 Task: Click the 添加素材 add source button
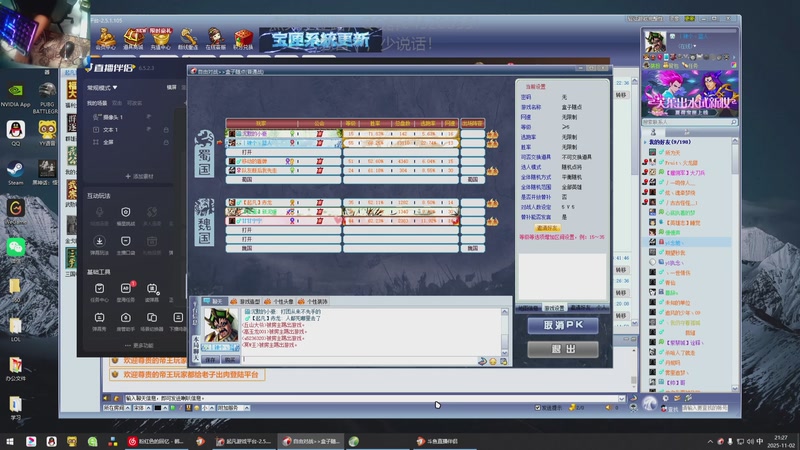pos(139,176)
